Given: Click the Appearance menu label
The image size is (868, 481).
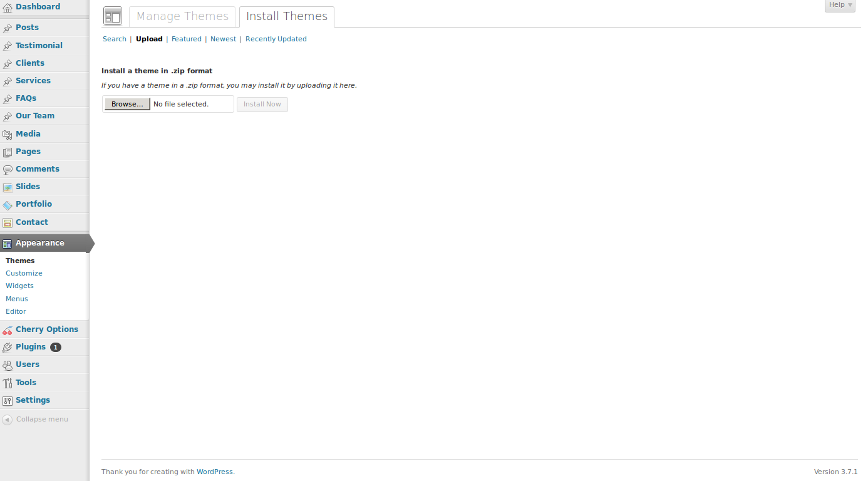Looking at the screenshot, I should (x=40, y=243).
